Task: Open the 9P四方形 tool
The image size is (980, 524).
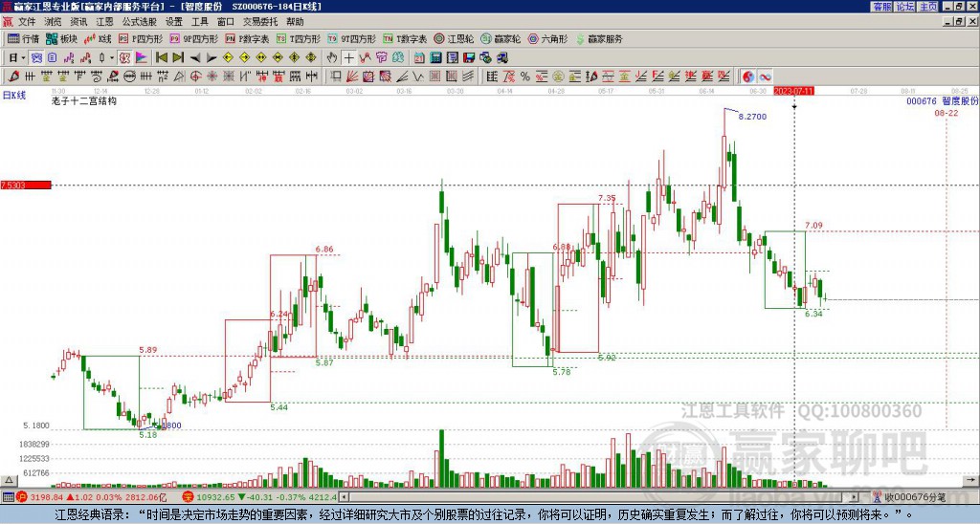Action: [193, 38]
